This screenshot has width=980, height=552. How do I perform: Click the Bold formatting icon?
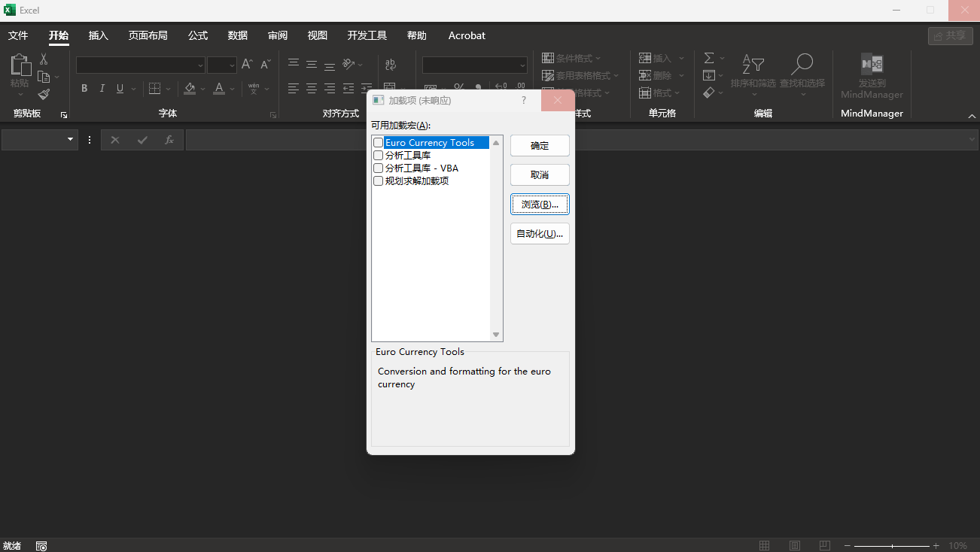tap(84, 89)
